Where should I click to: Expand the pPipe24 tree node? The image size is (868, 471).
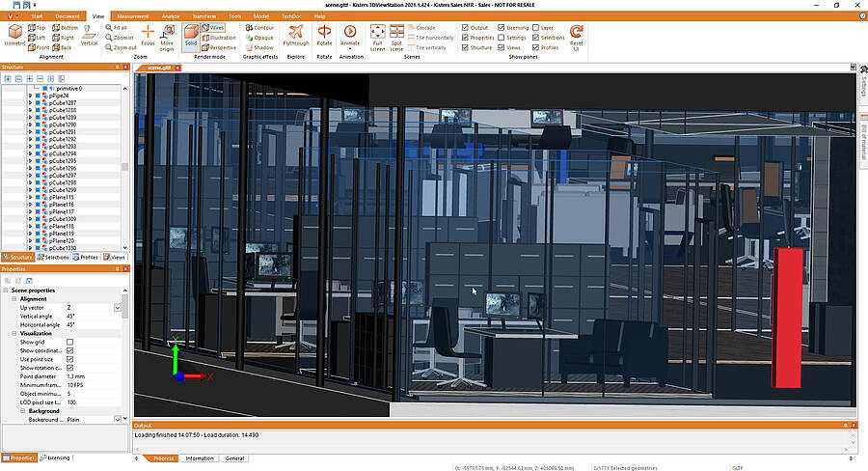[30, 96]
